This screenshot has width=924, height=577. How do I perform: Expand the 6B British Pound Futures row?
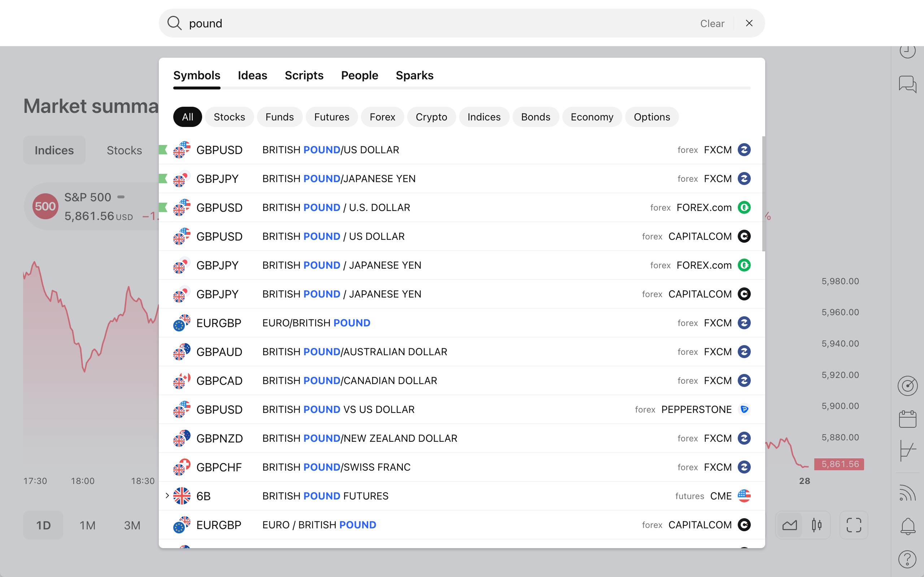coord(167,496)
